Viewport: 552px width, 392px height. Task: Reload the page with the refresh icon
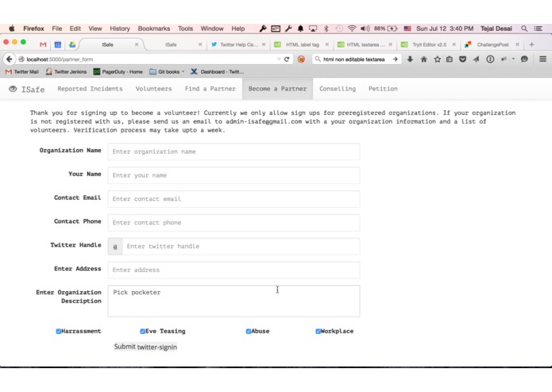(x=287, y=59)
